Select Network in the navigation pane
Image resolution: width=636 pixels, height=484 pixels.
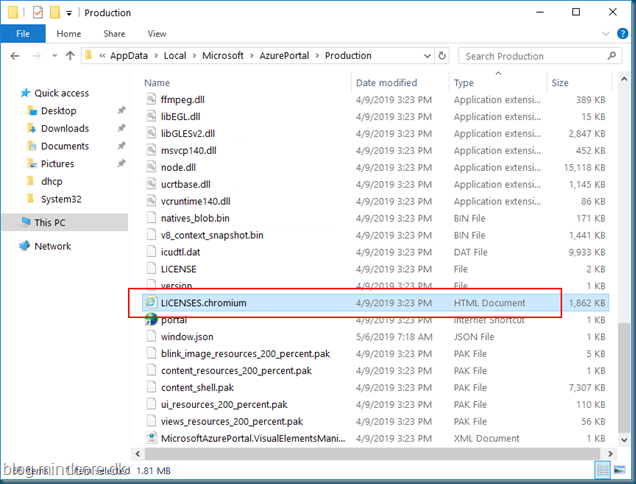52,246
